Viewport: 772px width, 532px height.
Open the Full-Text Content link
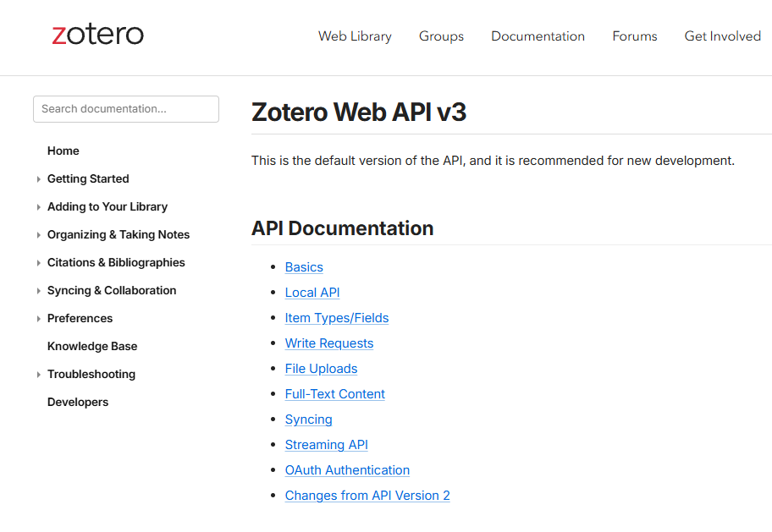335,394
